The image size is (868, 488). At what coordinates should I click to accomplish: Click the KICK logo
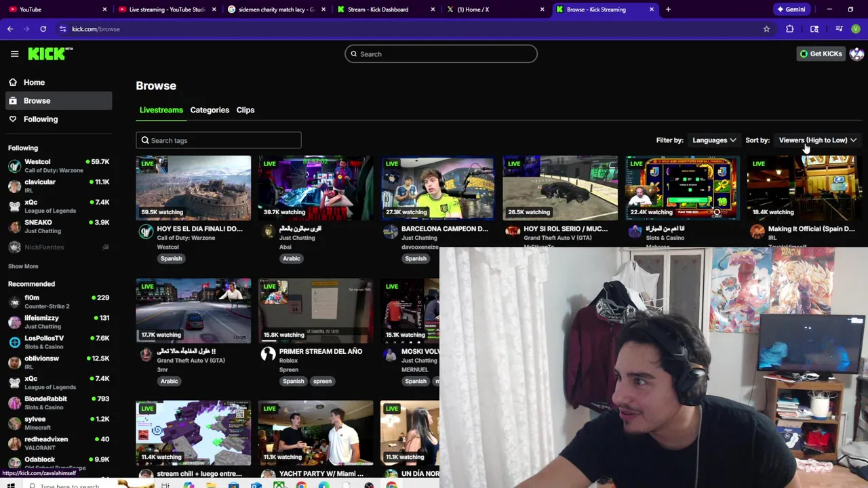coord(50,54)
